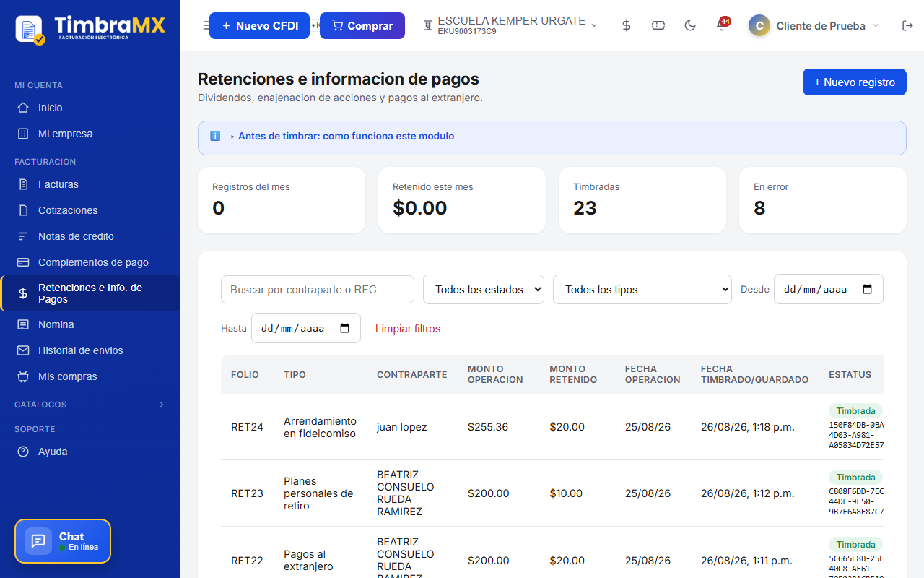Image resolution: width=924 pixels, height=578 pixels.
Task: Focus the Buscar por contraparte search field
Action: [x=318, y=289]
